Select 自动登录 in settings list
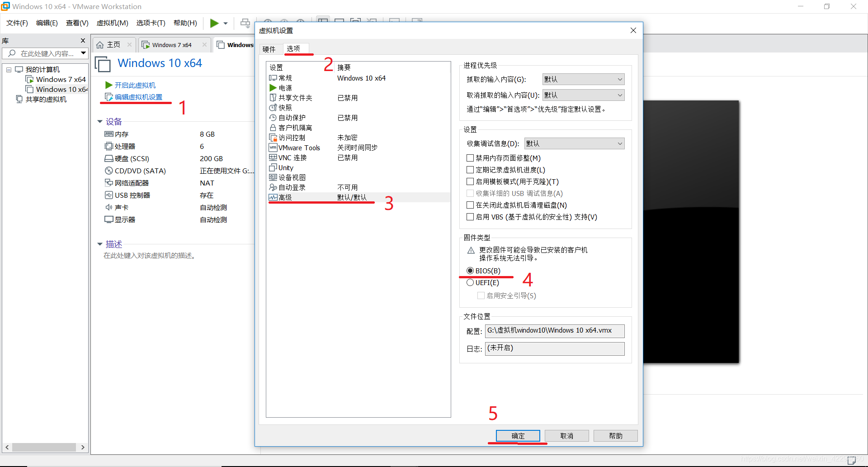 point(359,187)
